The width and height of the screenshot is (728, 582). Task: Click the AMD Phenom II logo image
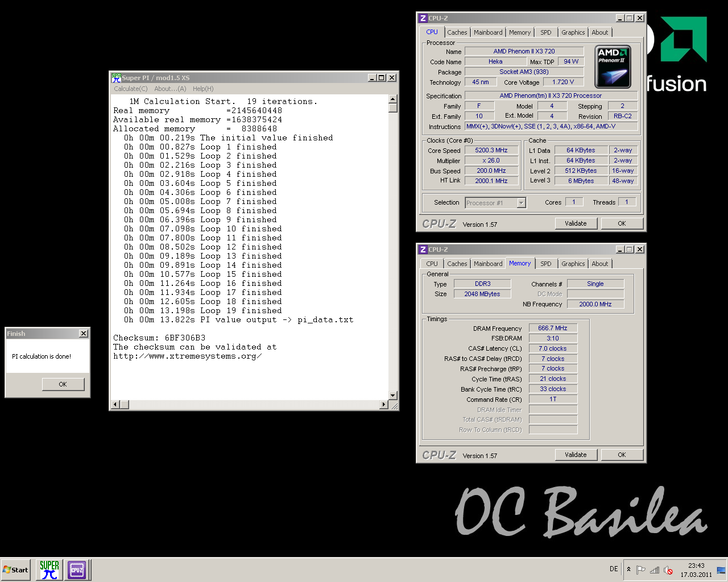pyautogui.click(x=613, y=67)
